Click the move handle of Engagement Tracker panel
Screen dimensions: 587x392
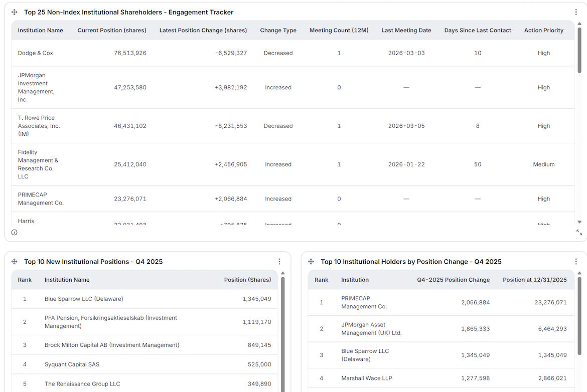[x=14, y=13]
